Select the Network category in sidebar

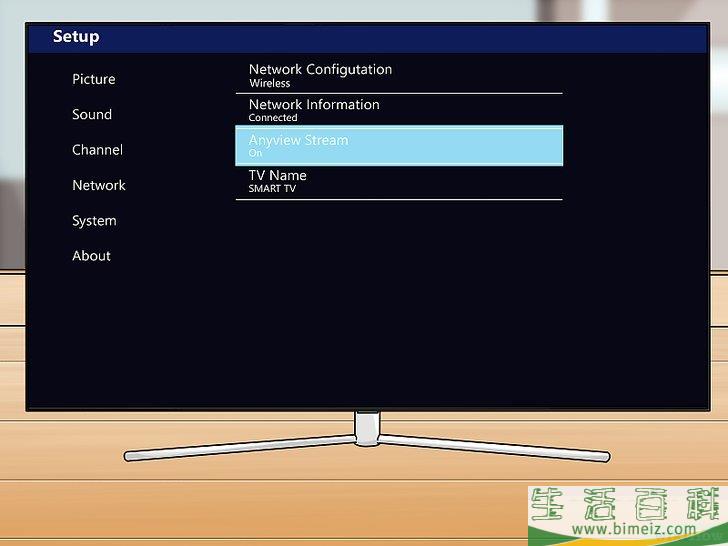(98, 185)
